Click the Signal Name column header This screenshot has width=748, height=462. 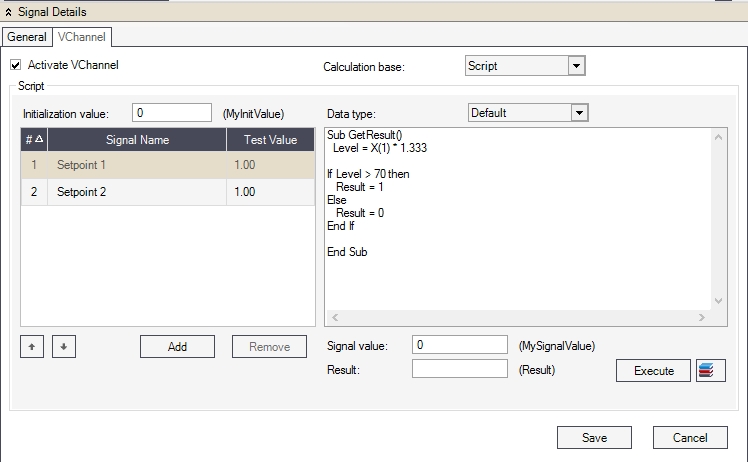(x=137, y=141)
